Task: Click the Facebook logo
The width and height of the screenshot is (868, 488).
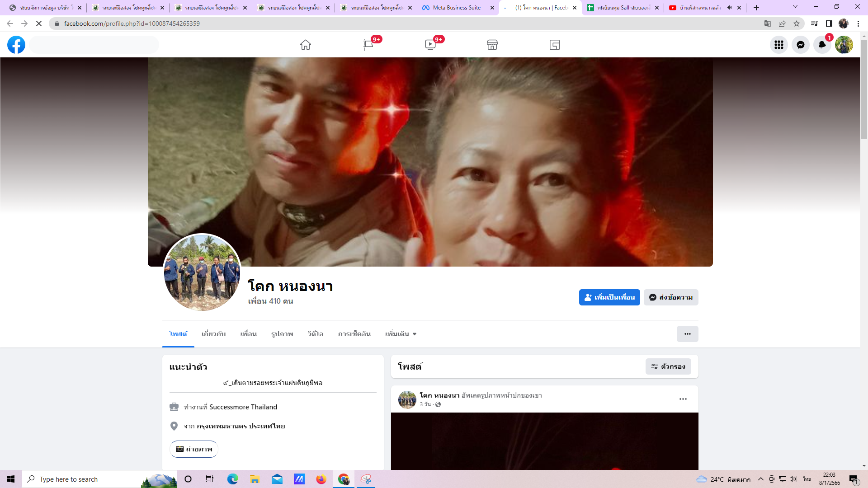Action: click(x=16, y=45)
